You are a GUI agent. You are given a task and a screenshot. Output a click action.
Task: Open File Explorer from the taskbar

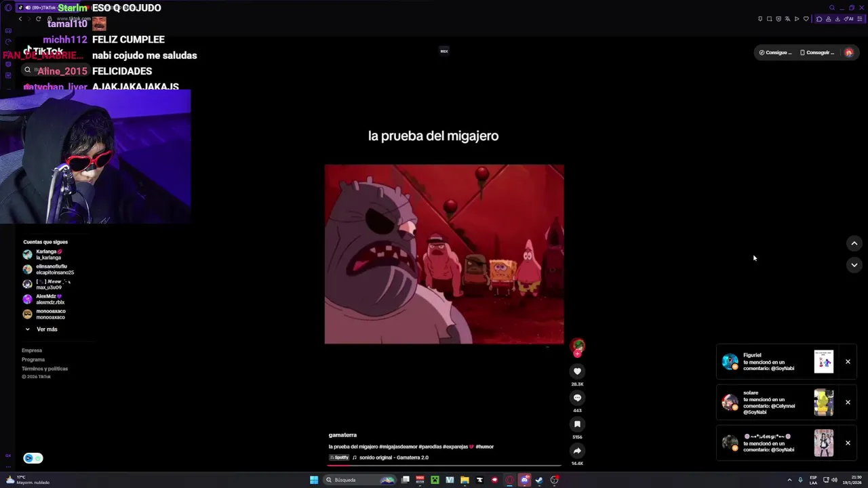click(x=465, y=480)
